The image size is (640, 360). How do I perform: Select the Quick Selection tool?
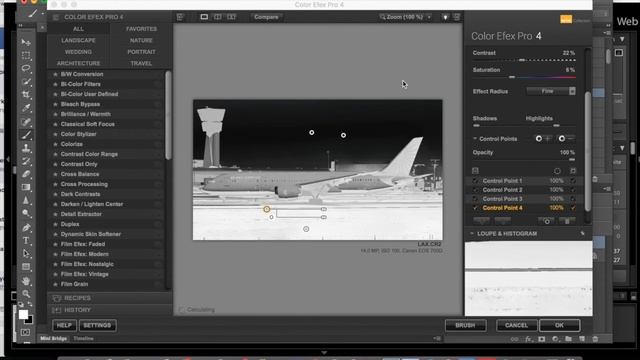(x=26, y=82)
